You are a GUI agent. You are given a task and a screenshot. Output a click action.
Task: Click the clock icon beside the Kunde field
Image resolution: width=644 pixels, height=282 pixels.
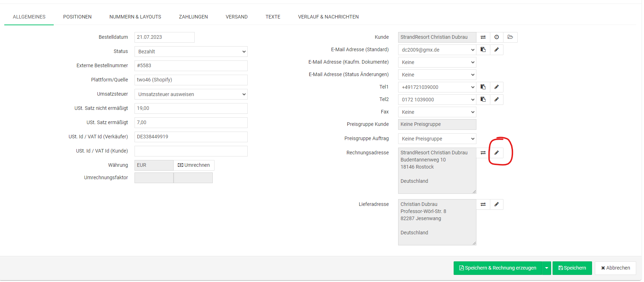point(497,37)
